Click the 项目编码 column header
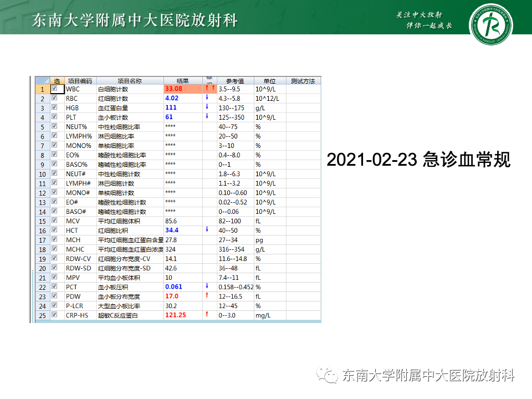This screenshot has width=532, height=399. [80, 81]
